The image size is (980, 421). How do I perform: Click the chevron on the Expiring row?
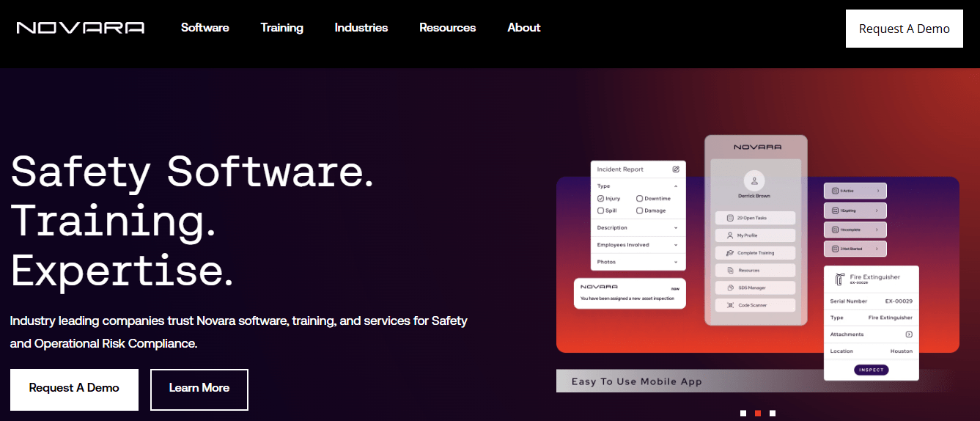[878, 210]
